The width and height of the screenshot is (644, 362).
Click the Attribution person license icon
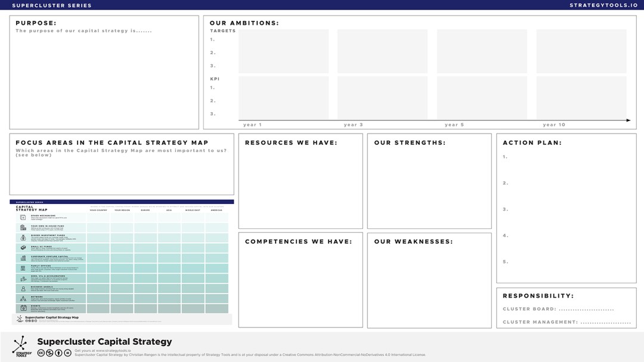58,352
